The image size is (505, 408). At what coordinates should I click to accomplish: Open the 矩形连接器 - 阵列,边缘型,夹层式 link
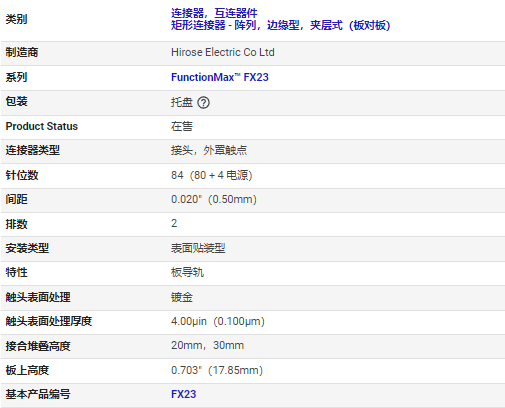coord(281,25)
